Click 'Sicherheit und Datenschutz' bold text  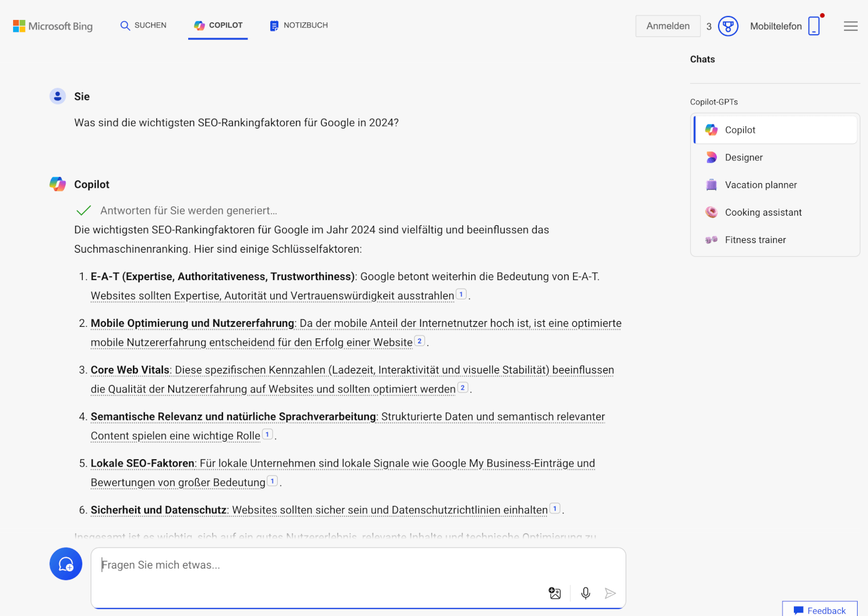[x=159, y=510]
